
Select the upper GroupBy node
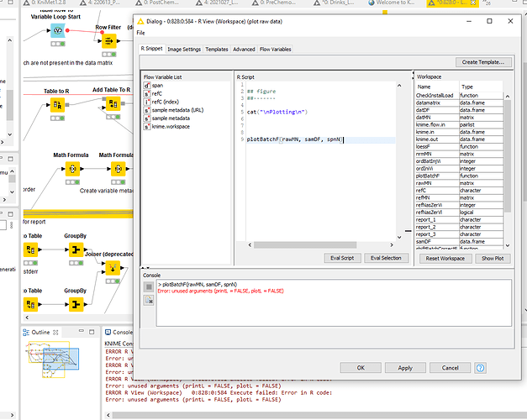click(76, 249)
